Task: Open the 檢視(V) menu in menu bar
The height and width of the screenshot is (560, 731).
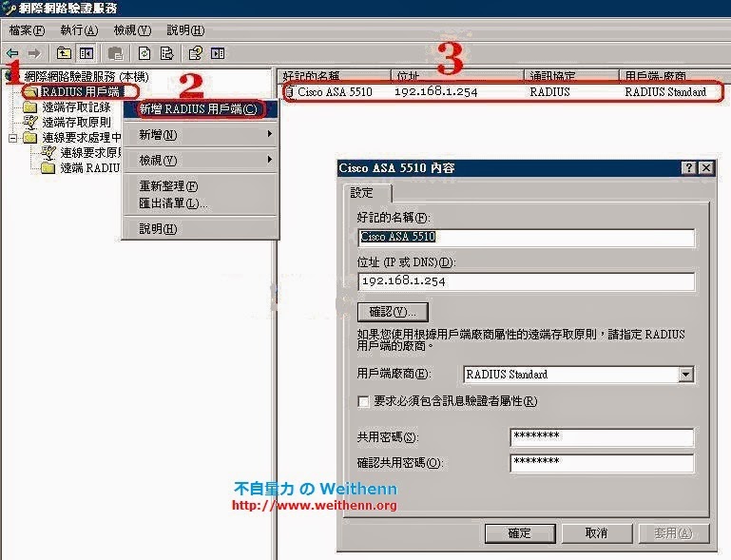Action: point(132,30)
